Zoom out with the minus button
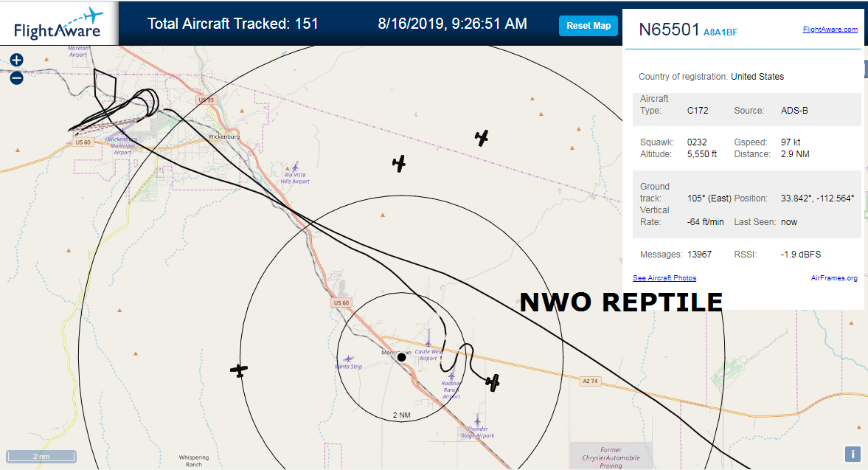This screenshot has height=470, width=868. click(17, 78)
